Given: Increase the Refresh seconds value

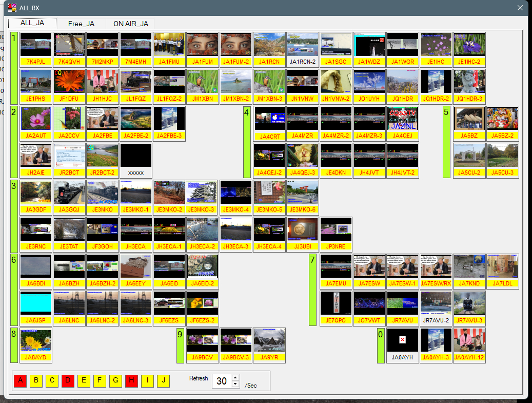Looking at the screenshot, I should [235, 378].
